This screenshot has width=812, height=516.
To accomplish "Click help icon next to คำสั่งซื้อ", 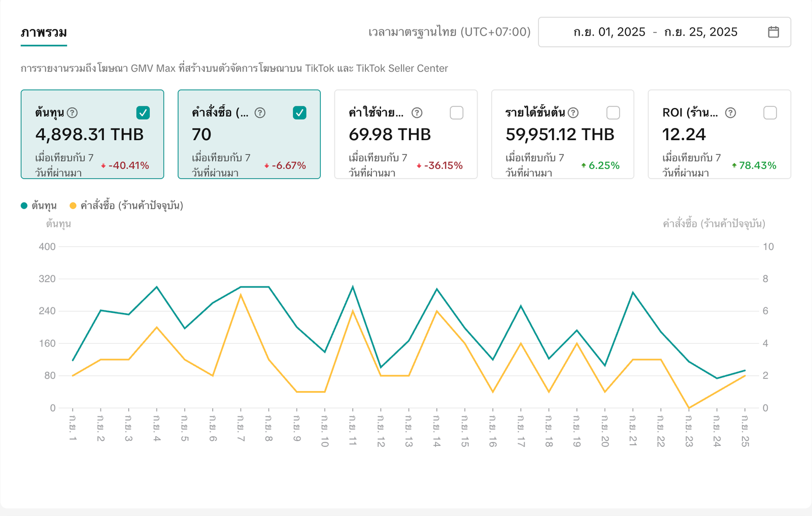I will pos(260,113).
